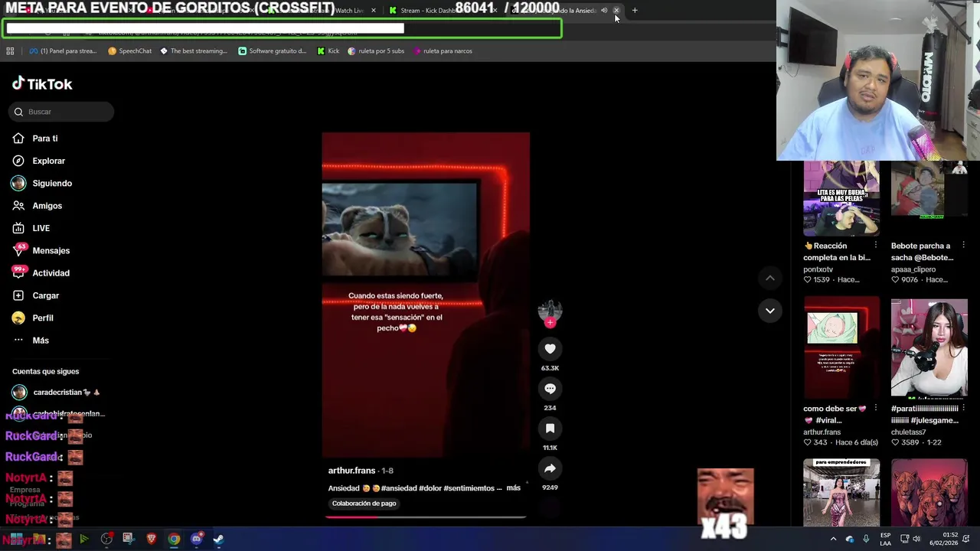Follow creator via red plus avatar badge
This screenshot has height=551, width=980.
point(550,323)
